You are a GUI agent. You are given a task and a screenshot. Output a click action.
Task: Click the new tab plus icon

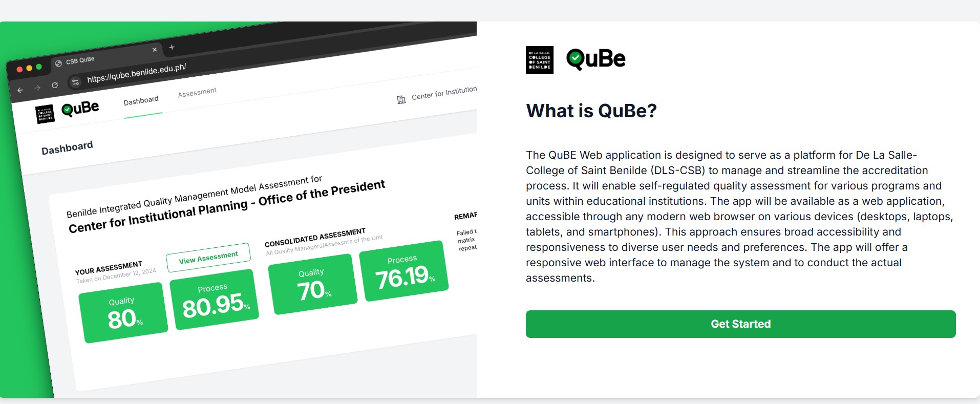point(172,47)
